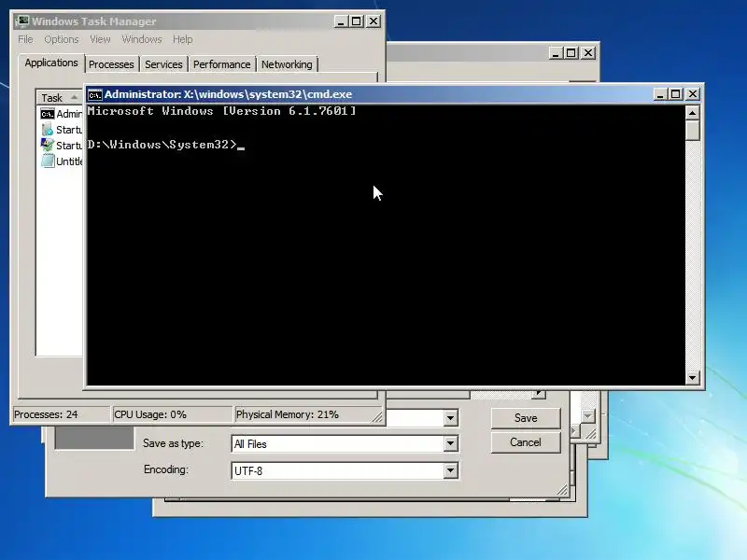The image size is (747, 560).
Task: Open the View menu in Task Manager
Action: tap(100, 39)
